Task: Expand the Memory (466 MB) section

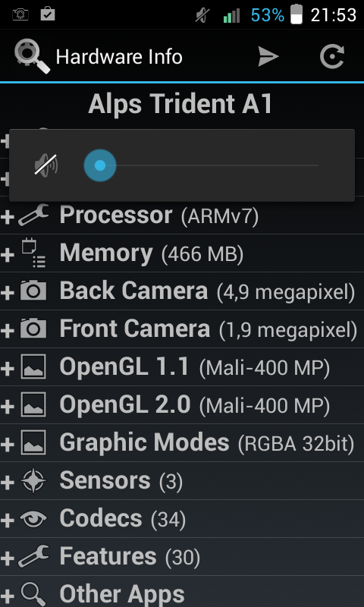Action: (x=182, y=253)
